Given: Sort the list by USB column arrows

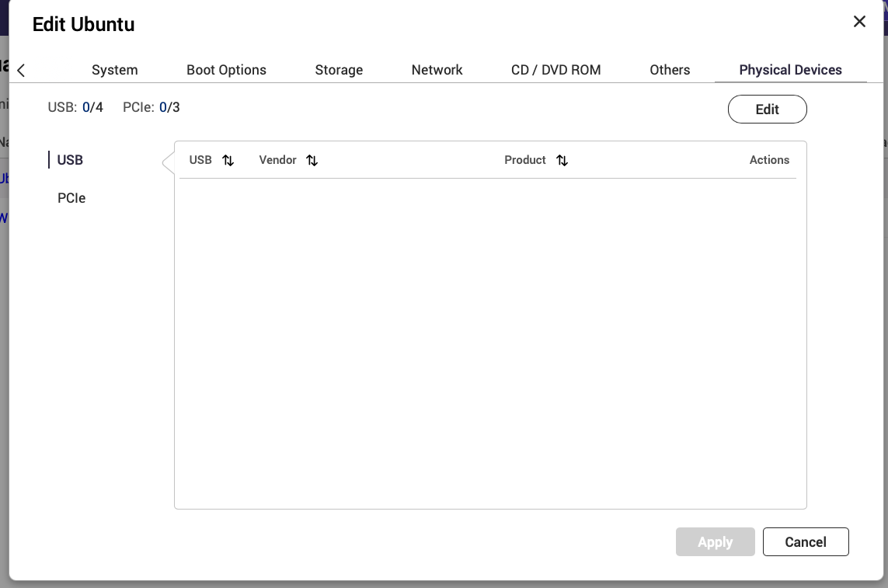Looking at the screenshot, I should pos(228,161).
